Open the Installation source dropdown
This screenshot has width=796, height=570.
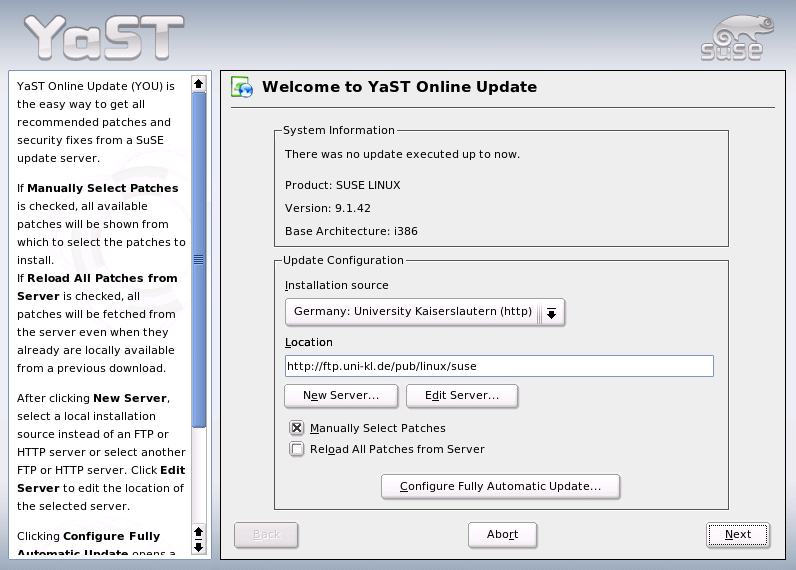coord(424,312)
